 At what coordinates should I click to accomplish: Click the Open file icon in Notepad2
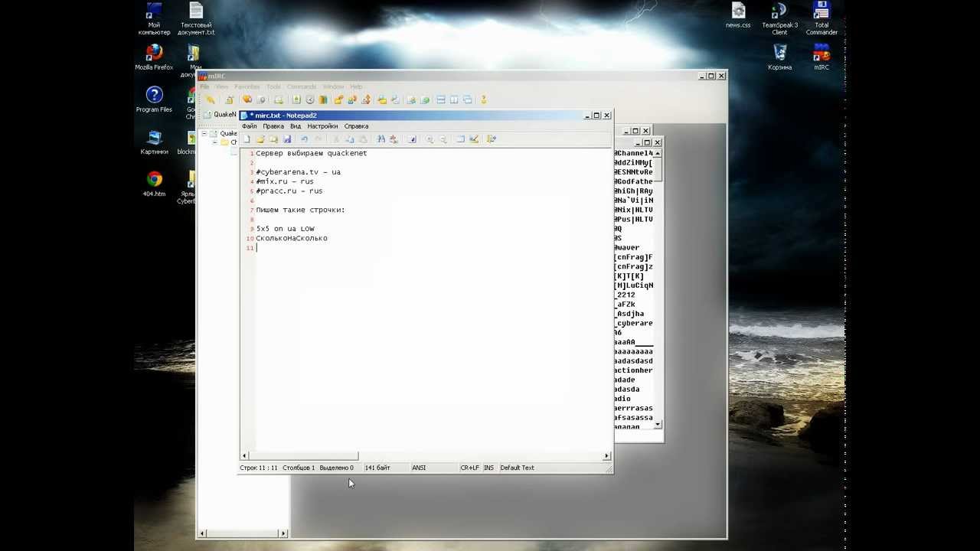pos(260,139)
